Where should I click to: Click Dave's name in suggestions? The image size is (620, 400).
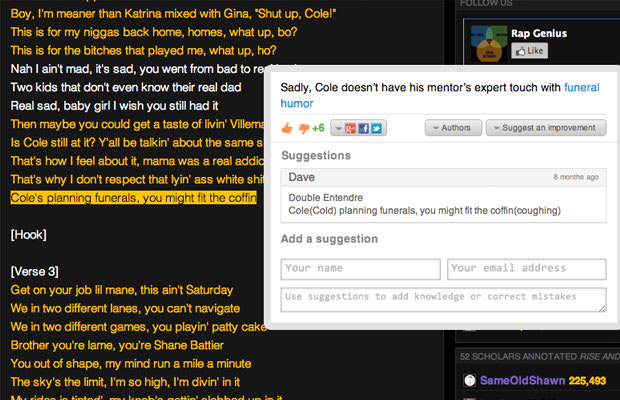(x=302, y=177)
